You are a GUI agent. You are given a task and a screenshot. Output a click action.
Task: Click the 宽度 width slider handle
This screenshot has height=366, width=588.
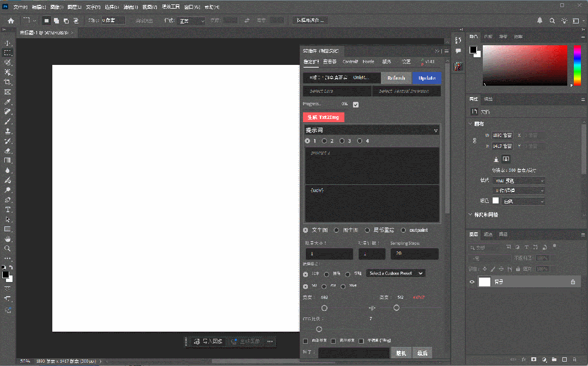coord(324,308)
